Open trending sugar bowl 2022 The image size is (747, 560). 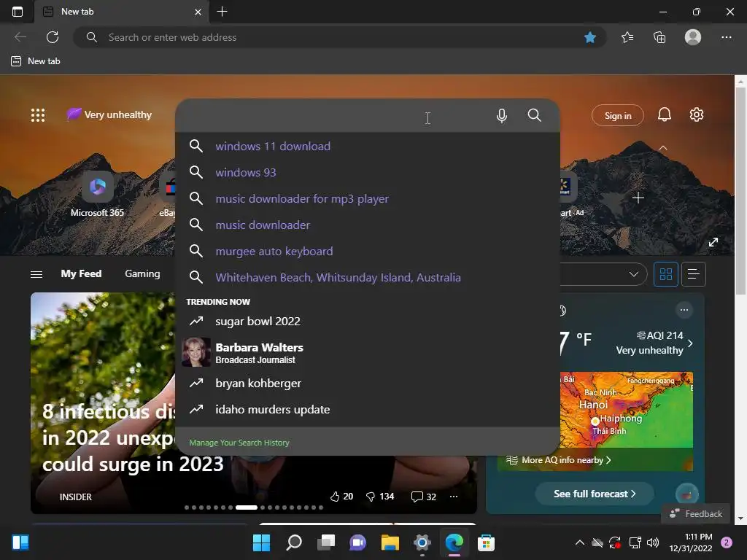coord(368,322)
